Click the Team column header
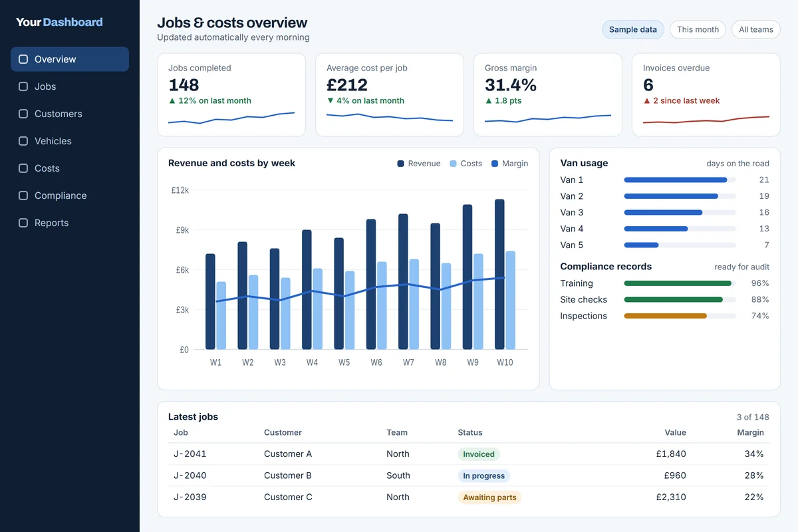The width and height of the screenshot is (798, 532). 397,432
